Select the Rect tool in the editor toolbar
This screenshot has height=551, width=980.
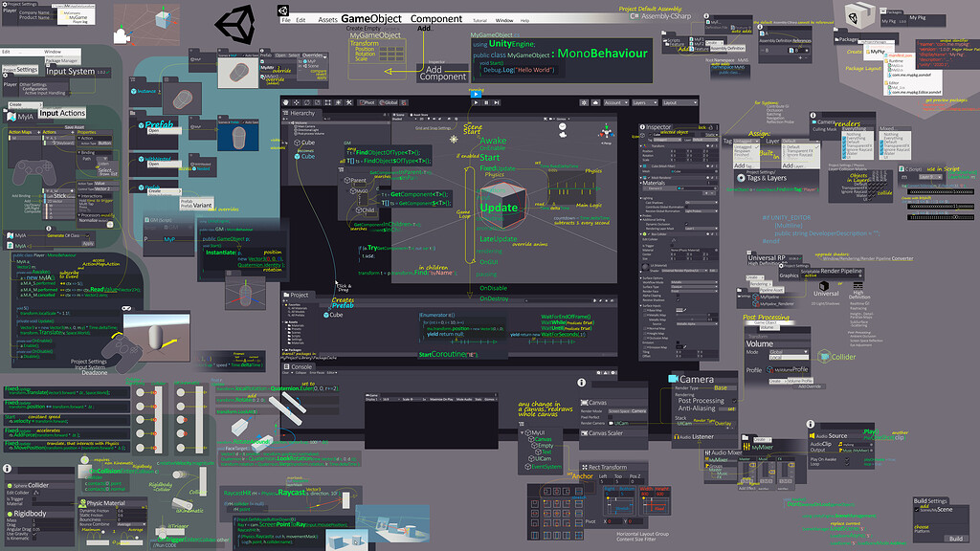[328, 102]
